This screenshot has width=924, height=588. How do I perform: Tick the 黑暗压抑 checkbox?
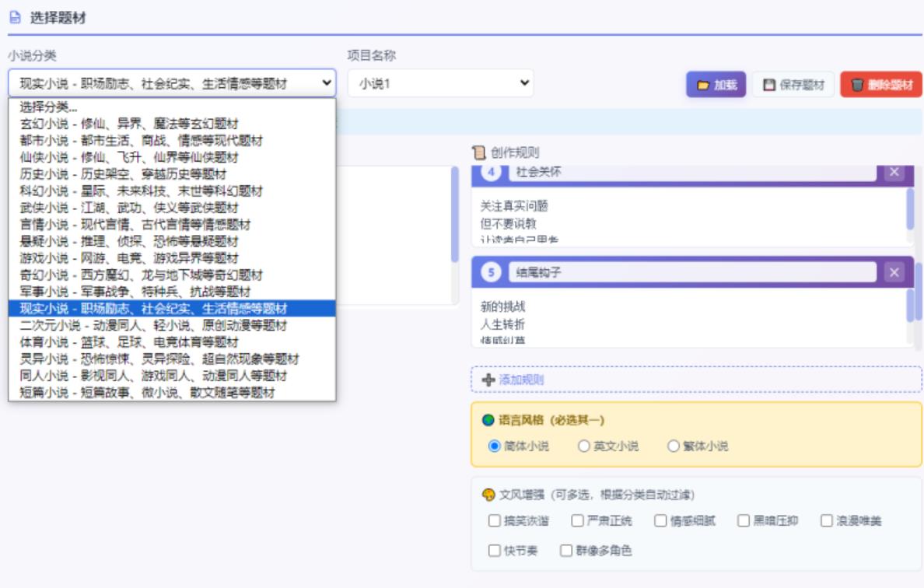744,521
